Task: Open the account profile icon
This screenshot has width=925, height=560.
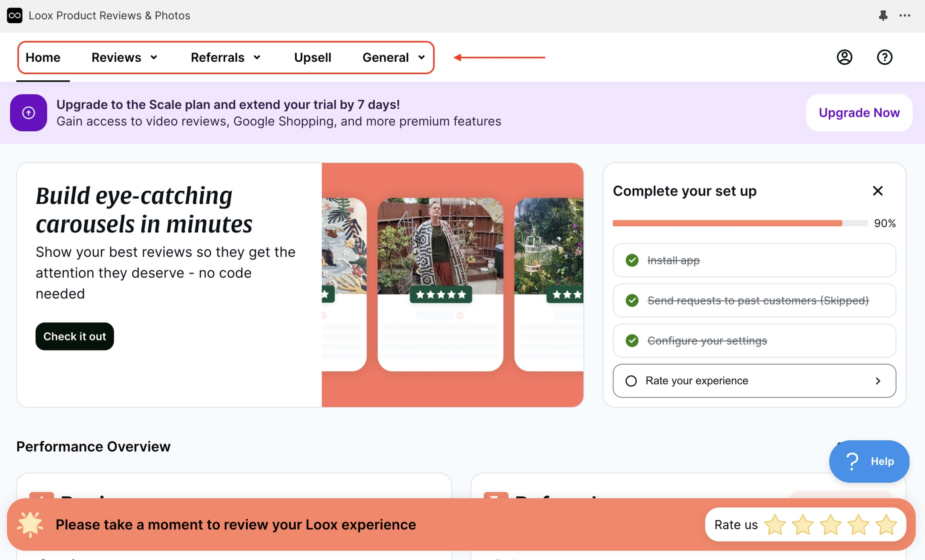Action: point(844,57)
